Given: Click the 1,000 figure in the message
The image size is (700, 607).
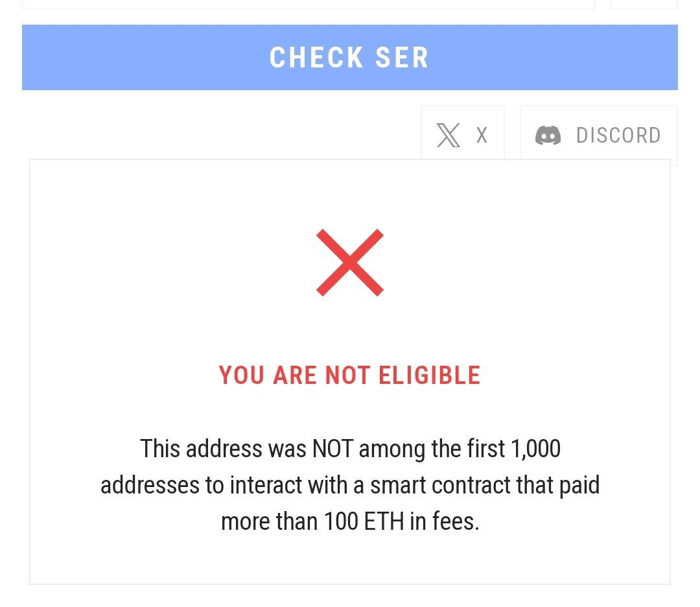Looking at the screenshot, I should tap(535, 448).
